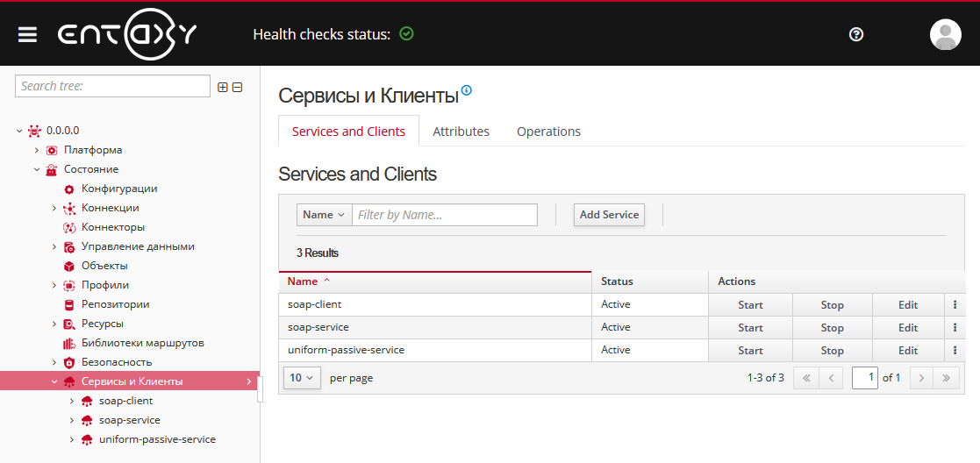The width and height of the screenshot is (980, 463).
Task: Click the Профили tree icon
Action: click(69, 286)
